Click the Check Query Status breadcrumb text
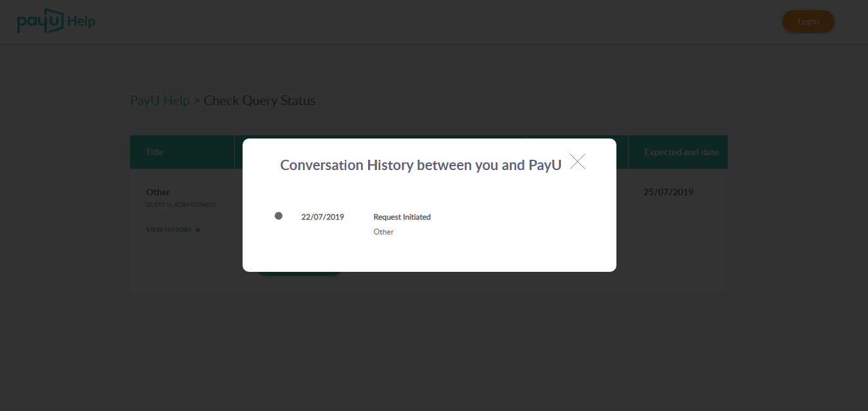 pos(259,100)
